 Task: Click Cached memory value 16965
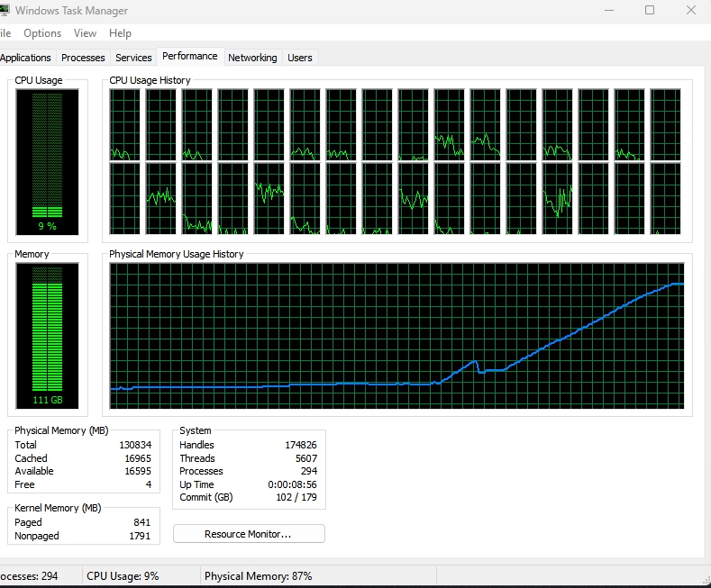(x=138, y=458)
